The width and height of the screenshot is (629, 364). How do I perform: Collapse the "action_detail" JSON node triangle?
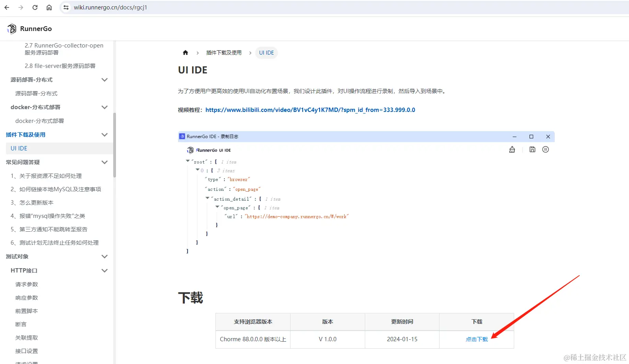(208, 198)
